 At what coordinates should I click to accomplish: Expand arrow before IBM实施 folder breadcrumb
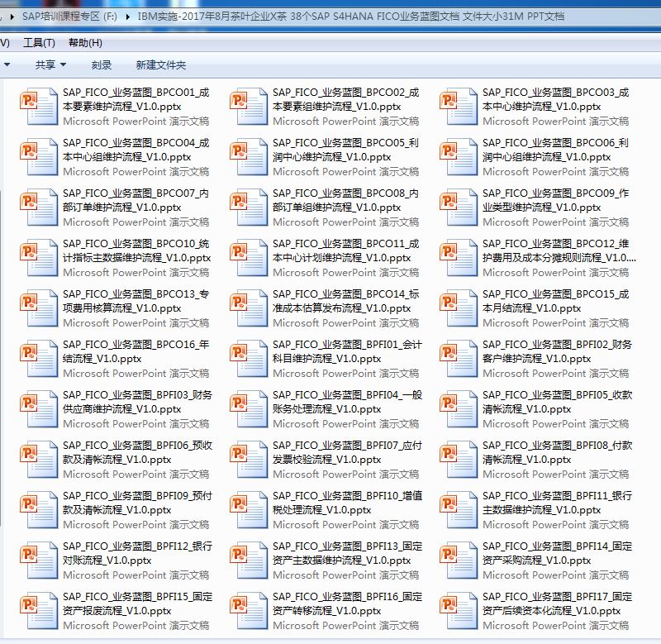pos(128,17)
